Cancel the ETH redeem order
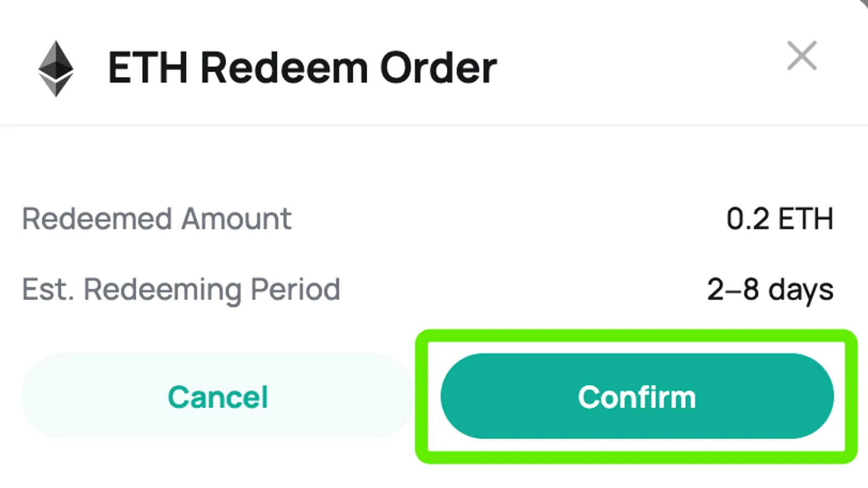The image size is (868, 488). click(x=218, y=396)
